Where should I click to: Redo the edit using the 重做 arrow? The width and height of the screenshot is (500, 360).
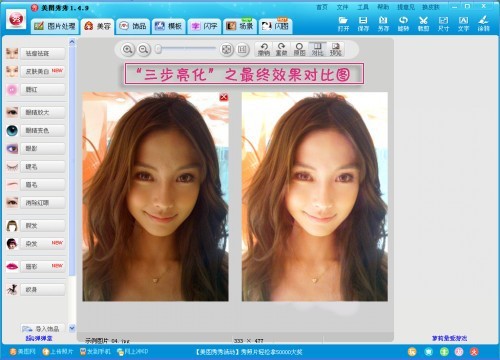click(x=282, y=49)
